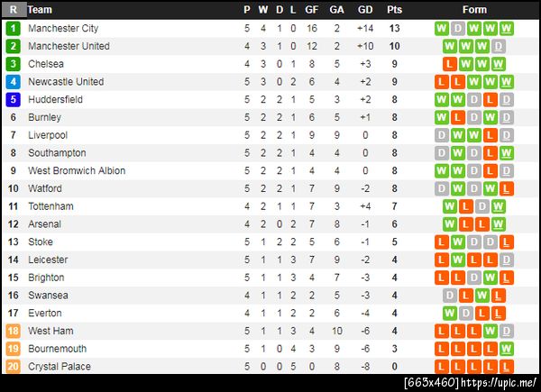This screenshot has height=392, width=541.
Task: Select the Swansea team name
Action: (48, 296)
